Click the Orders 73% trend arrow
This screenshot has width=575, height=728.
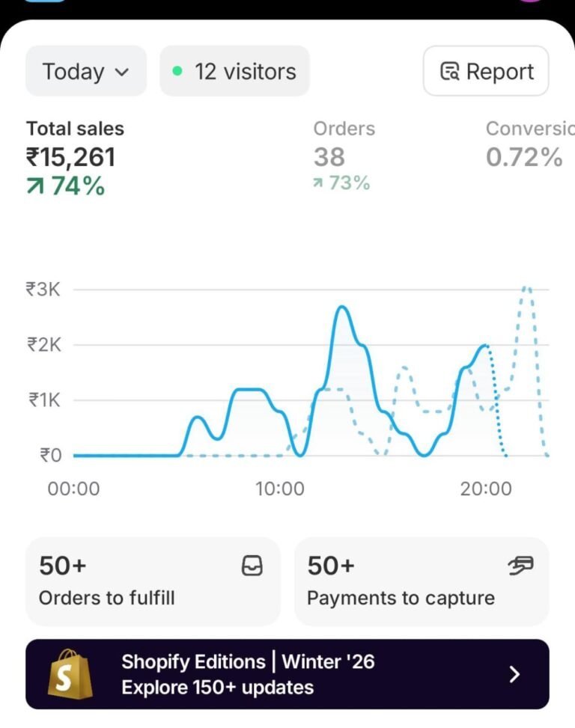[x=318, y=183]
